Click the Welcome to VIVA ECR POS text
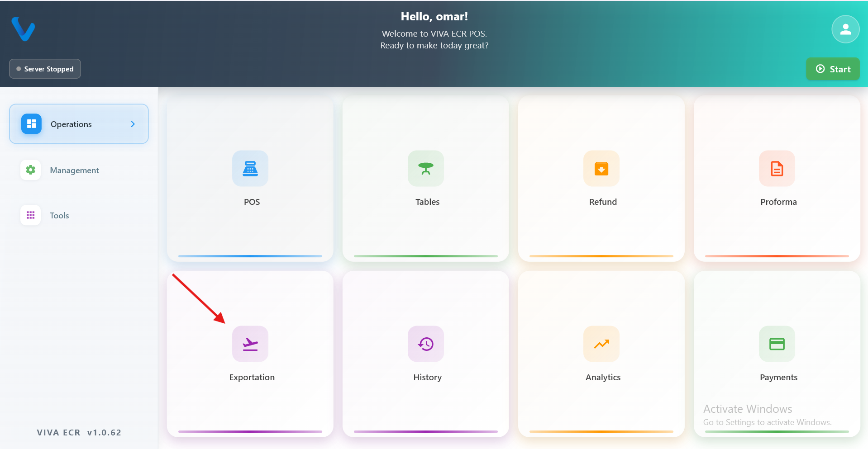868x449 pixels. (x=434, y=34)
